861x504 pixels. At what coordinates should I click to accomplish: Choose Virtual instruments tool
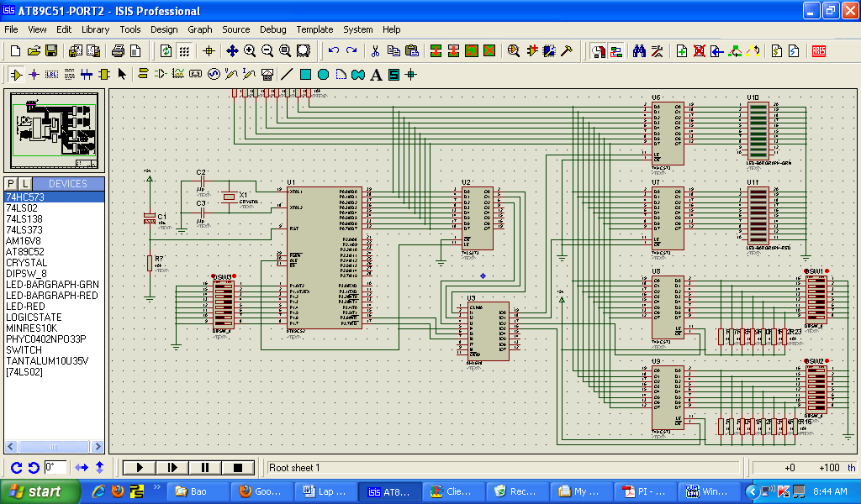[267, 74]
